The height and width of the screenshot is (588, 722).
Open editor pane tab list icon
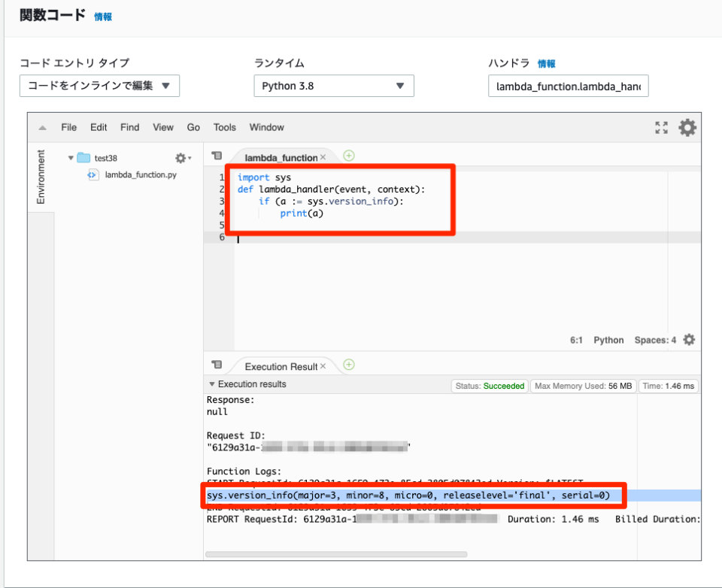[217, 156]
